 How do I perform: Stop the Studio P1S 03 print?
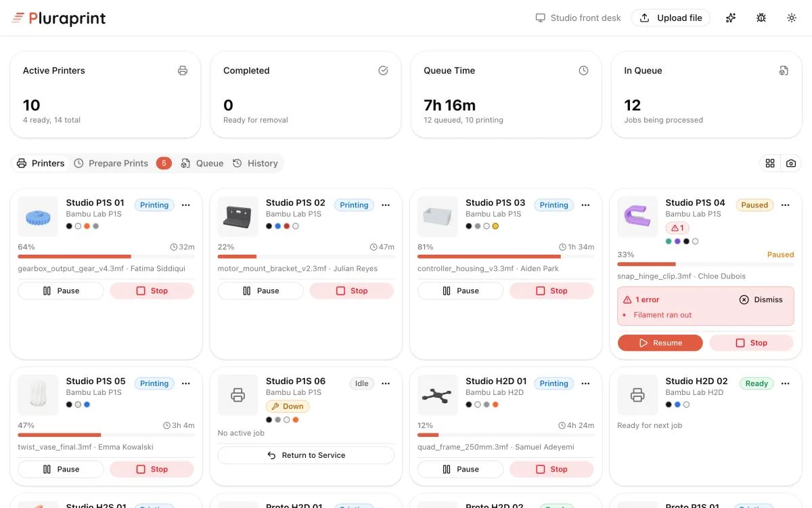coord(551,291)
